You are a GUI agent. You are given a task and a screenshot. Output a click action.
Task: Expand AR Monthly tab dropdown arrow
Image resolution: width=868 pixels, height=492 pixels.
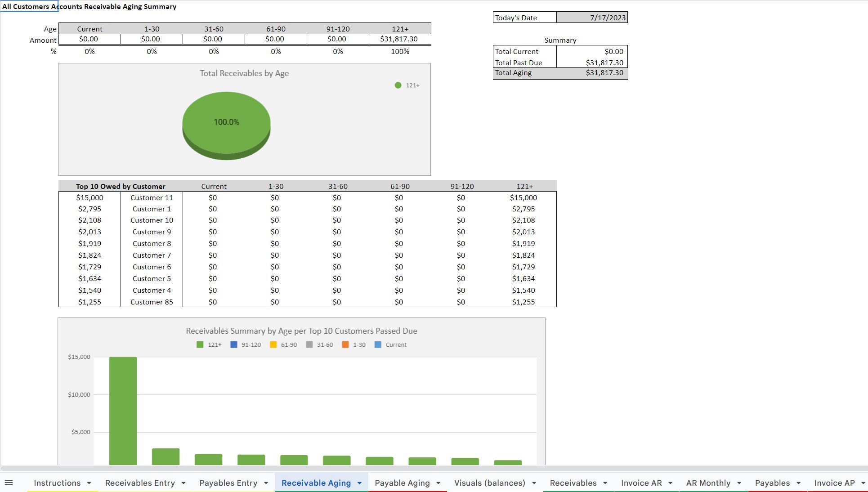[739, 483]
